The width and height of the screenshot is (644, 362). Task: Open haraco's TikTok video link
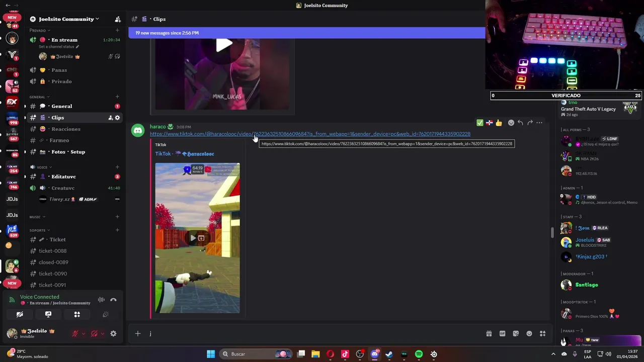310,134
